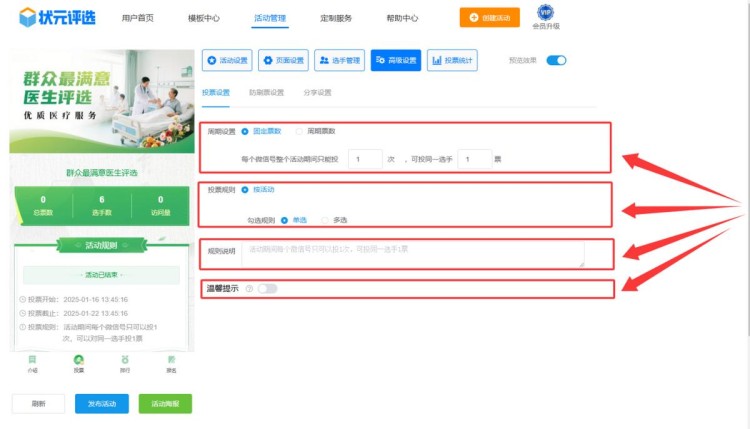
Task: Open the 模板中心 menu item
Action: pyautogui.click(x=204, y=18)
